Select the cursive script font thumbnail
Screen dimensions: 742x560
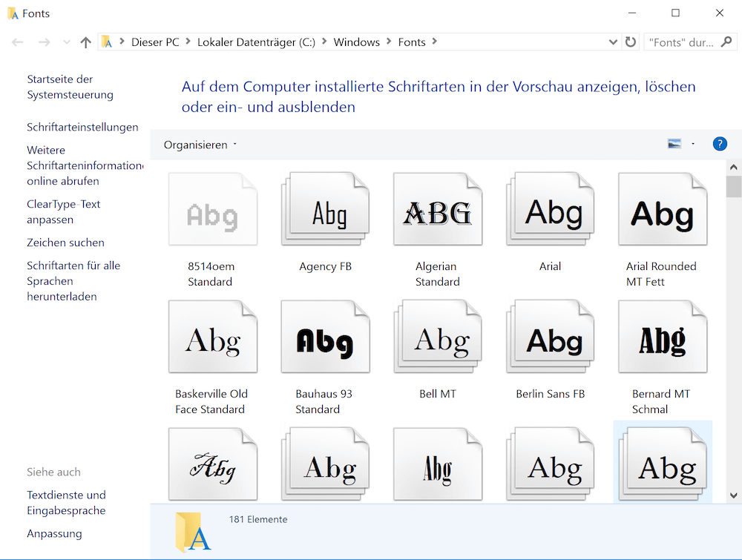pos(213,464)
